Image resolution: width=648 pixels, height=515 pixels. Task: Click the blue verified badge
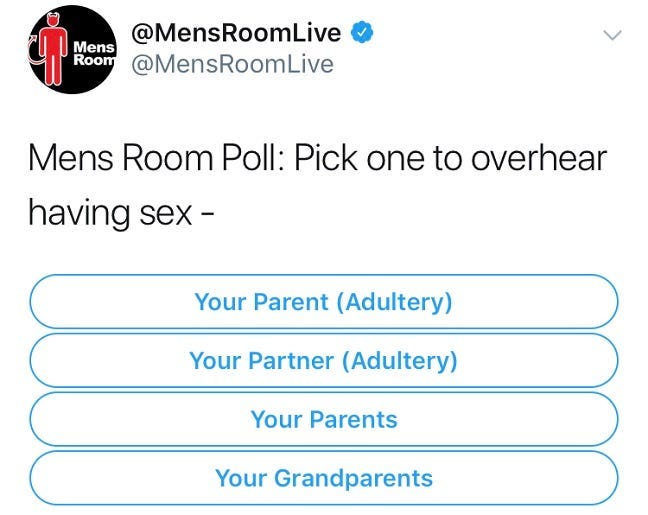coord(362,32)
